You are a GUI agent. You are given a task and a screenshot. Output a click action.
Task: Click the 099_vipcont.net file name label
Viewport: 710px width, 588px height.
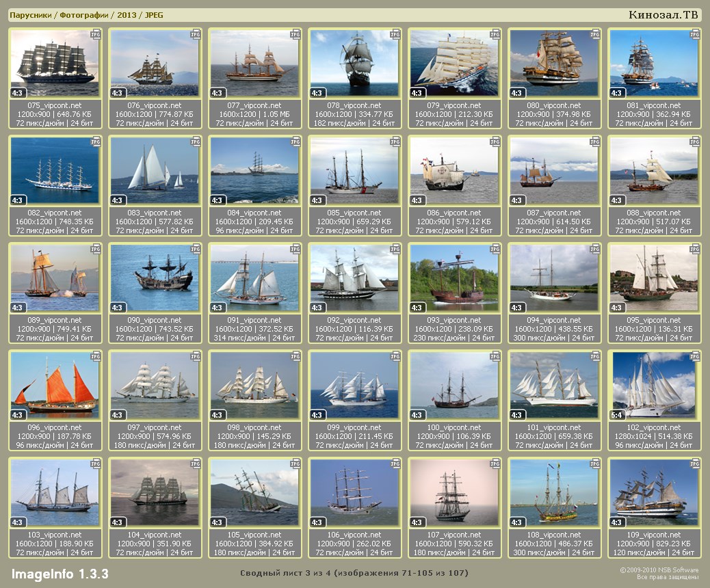(354, 427)
